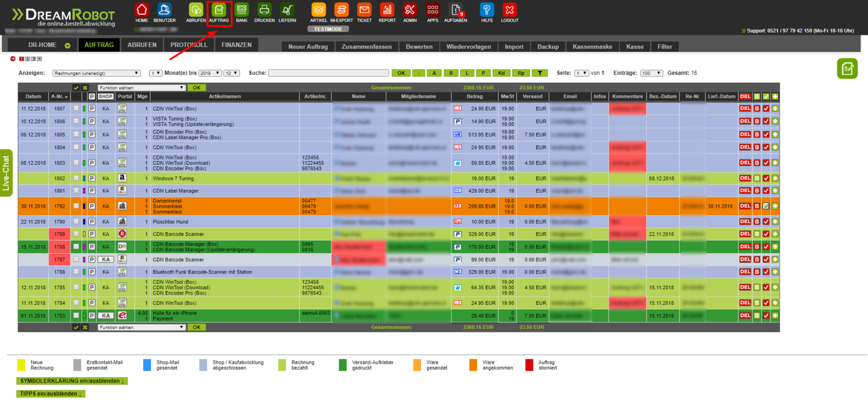The height and width of the screenshot is (412, 868).
Task: Tick the checkbox for order 1805
Action: click(x=76, y=134)
